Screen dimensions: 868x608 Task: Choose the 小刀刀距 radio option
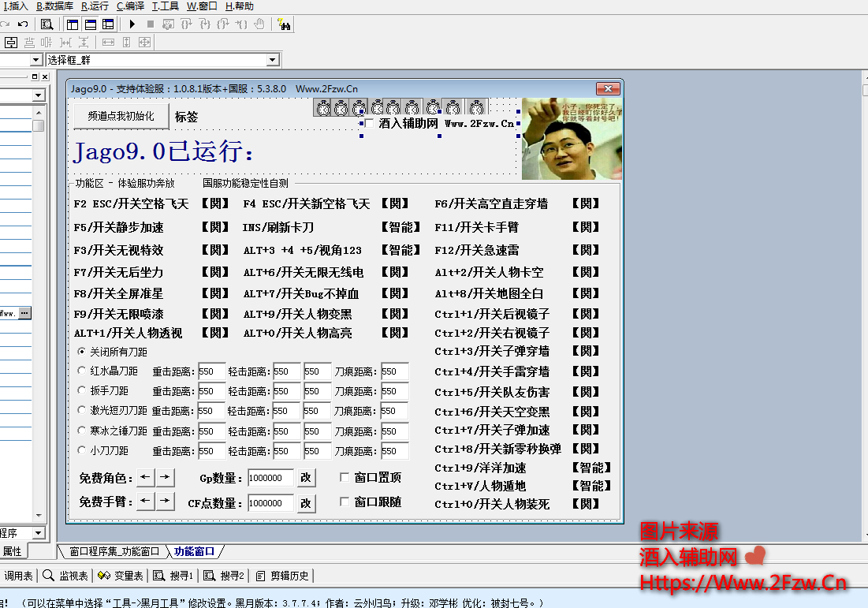82,450
